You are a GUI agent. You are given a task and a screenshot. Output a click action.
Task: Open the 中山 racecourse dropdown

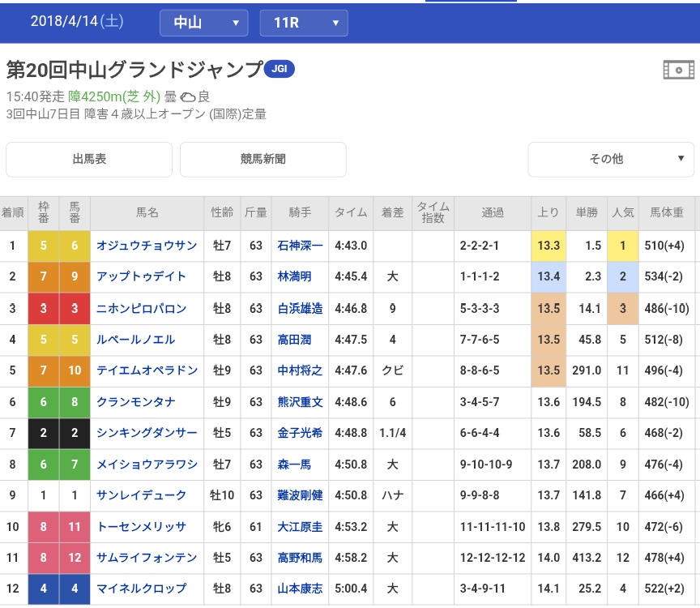203,23
